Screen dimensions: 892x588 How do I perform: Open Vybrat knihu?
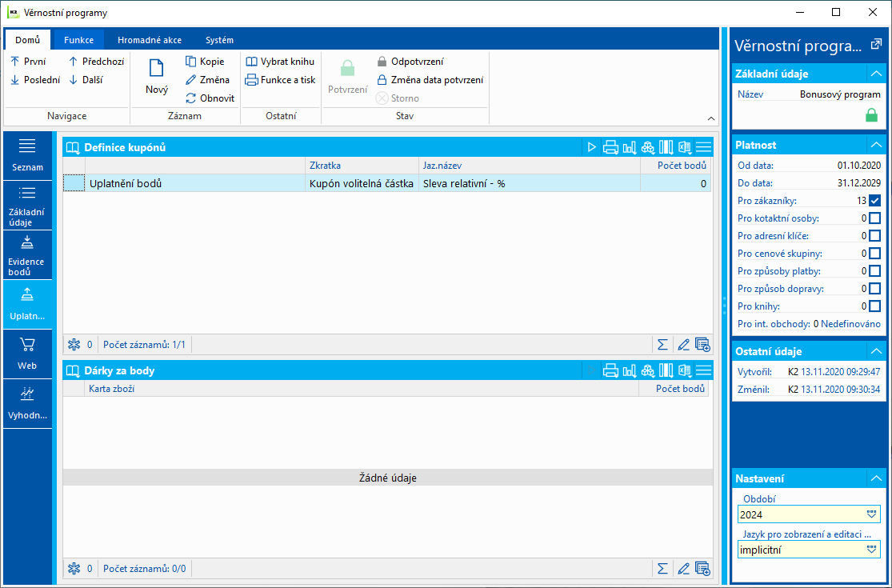click(280, 62)
